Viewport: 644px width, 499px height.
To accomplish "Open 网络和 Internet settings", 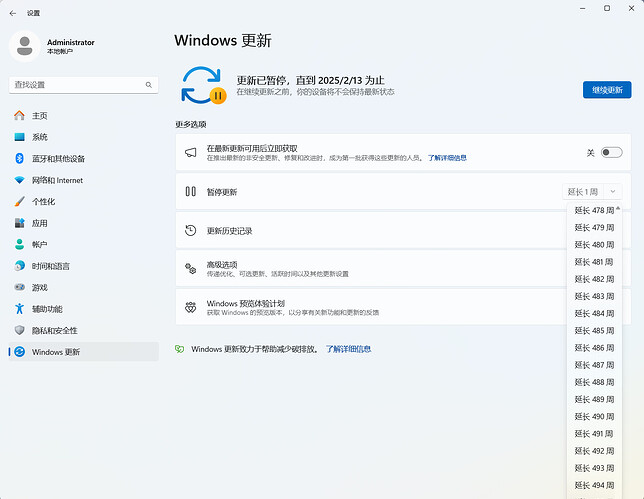I will pyautogui.click(x=83, y=180).
